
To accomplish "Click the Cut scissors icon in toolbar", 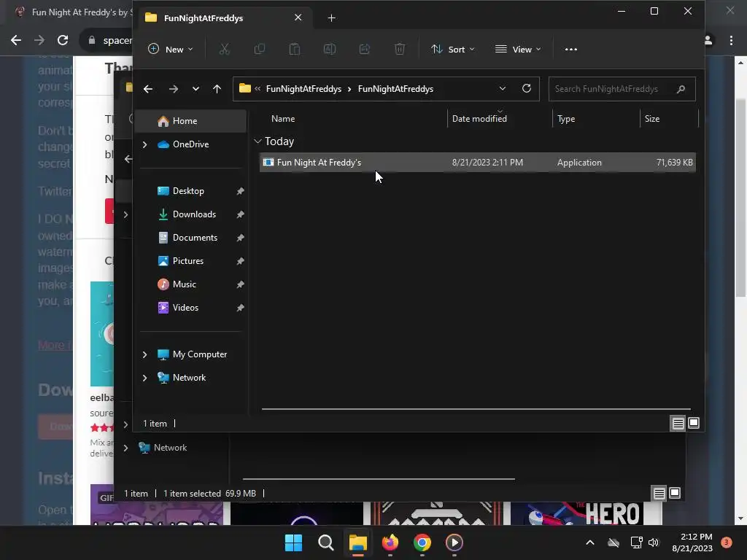I will pyautogui.click(x=225, y=49).
